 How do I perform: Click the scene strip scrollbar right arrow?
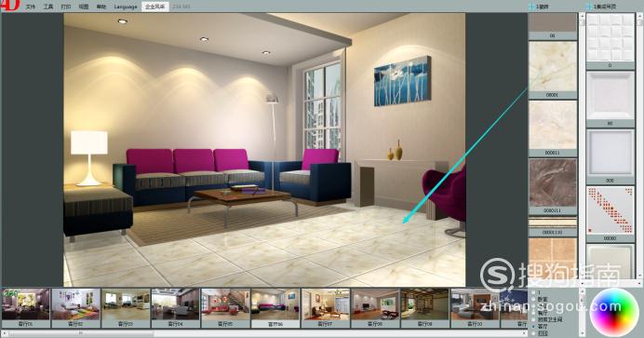point(524,333)
